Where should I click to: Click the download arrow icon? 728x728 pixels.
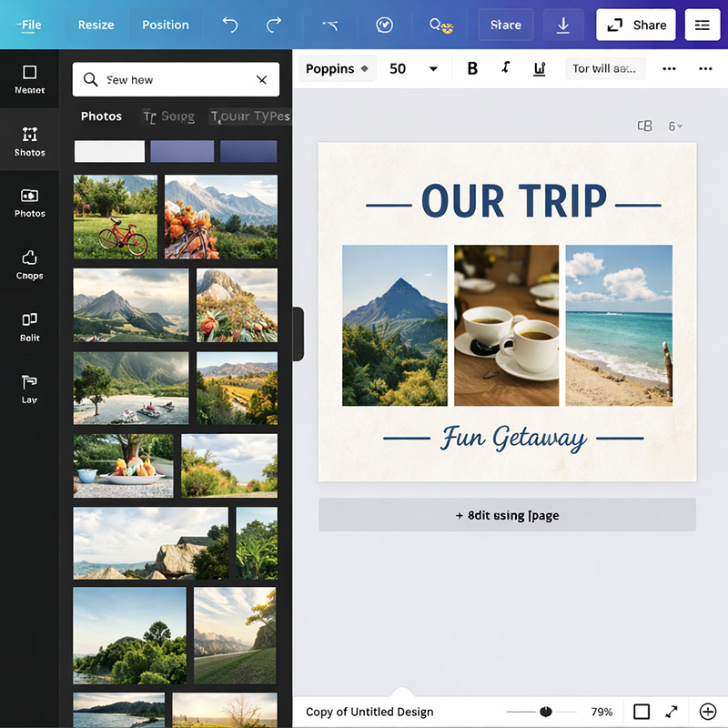click(x=563, y=25)
